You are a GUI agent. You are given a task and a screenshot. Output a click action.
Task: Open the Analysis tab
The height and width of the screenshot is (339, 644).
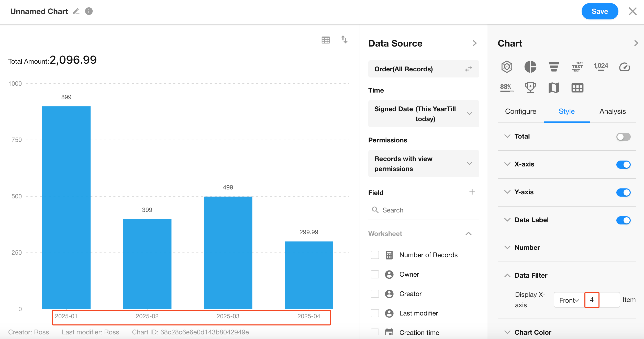click(612, 111)
